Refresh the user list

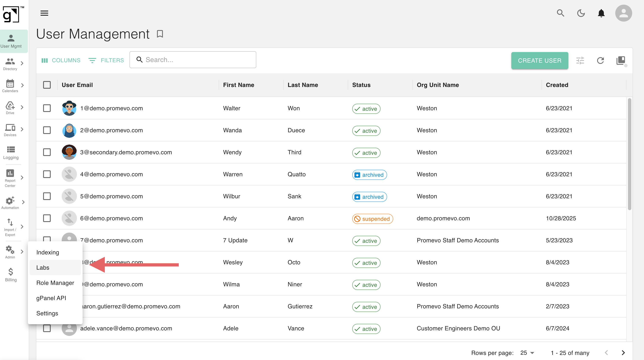(x=601, y=60)
